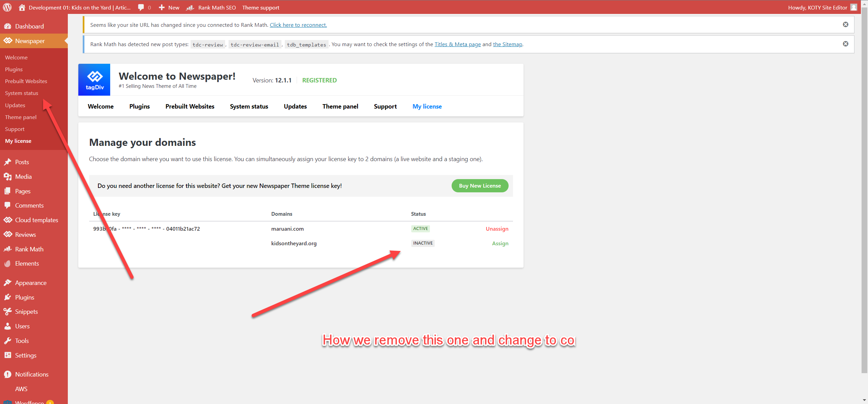Click the REGISTERED status label
The width and height of the screenshot is (868, 404).
click(x=319, y=80)
